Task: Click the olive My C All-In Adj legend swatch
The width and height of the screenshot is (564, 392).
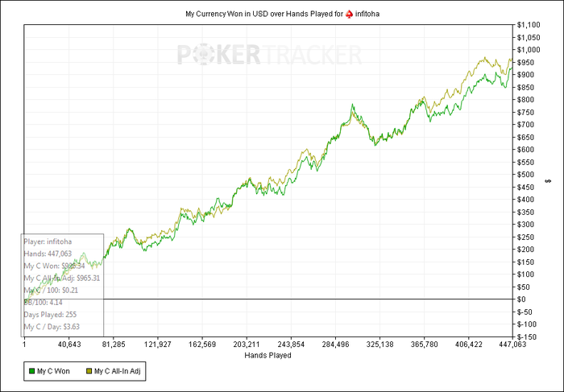Action: pyautogui.click(x=89, y=371)
